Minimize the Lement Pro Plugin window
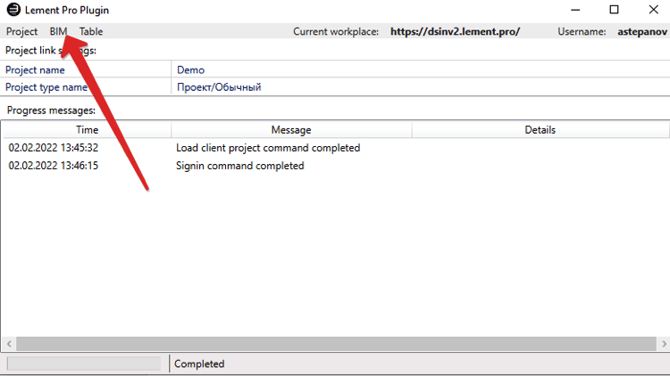This screenshot has width=670, height=376. (x=575, y=9)
